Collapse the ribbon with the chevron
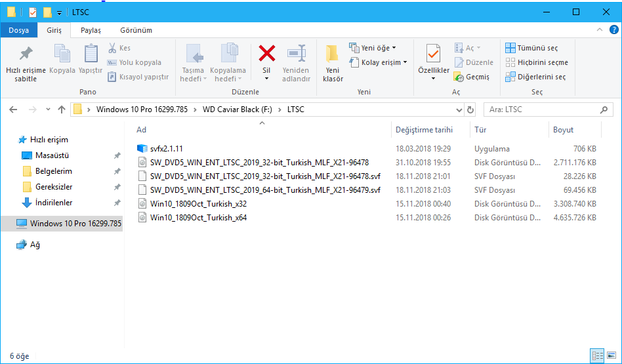Screen dimensions: 622x364 click(x=600, y=30)
